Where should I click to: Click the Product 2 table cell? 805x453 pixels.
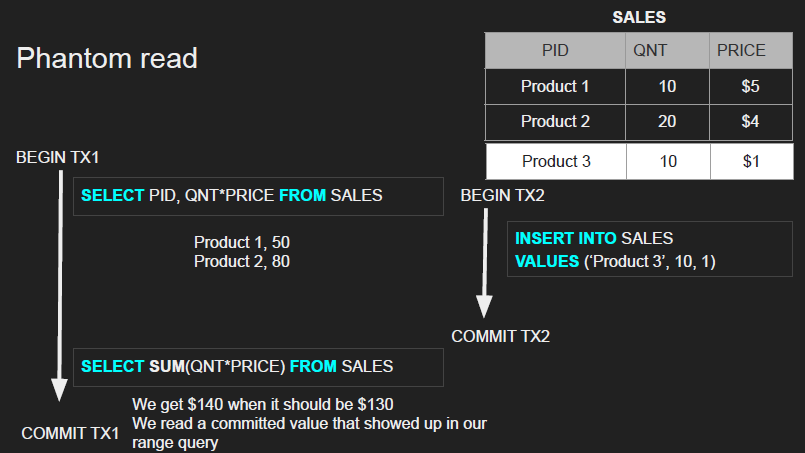pyautogui.click(x=555, y=121)
